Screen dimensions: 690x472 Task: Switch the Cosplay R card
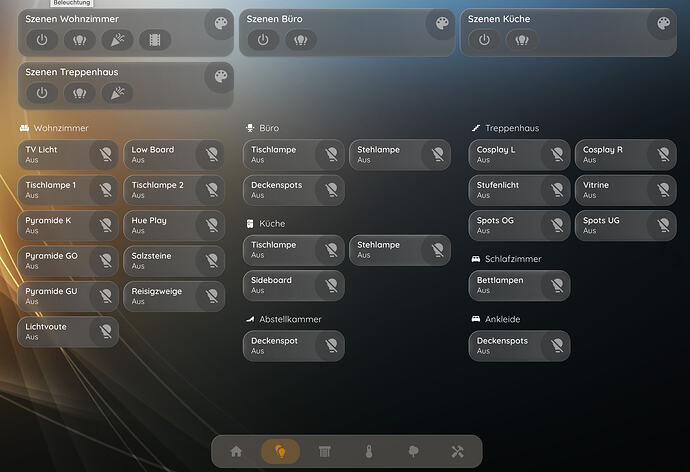click(x=626, y=154)
